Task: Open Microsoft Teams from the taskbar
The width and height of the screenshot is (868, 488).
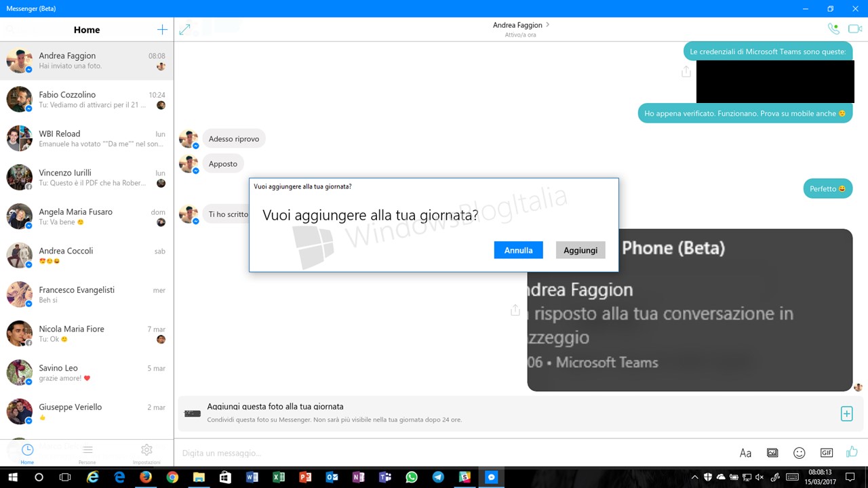Action: (384, 477)
